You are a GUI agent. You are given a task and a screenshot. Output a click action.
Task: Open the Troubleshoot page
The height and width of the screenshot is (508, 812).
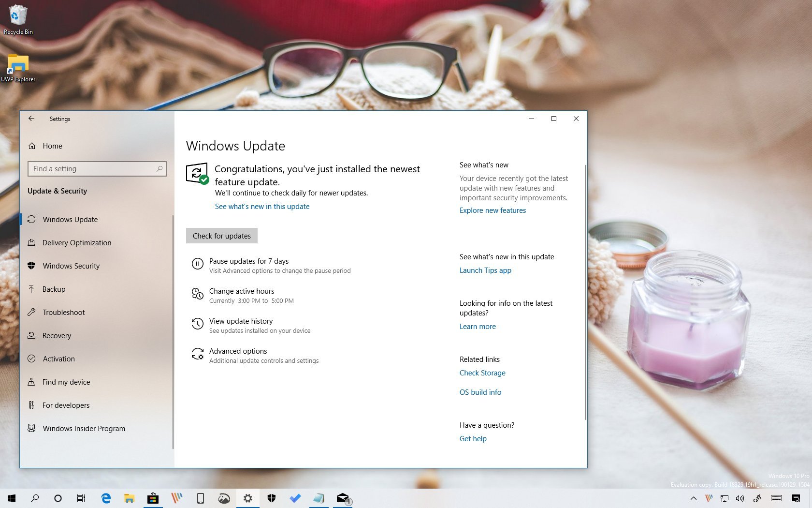click(x=63, y=313)
